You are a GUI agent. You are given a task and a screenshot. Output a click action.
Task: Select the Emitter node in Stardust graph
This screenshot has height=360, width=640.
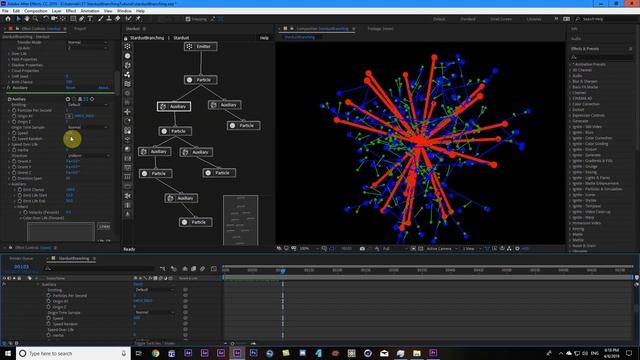[x=200, y=47]
